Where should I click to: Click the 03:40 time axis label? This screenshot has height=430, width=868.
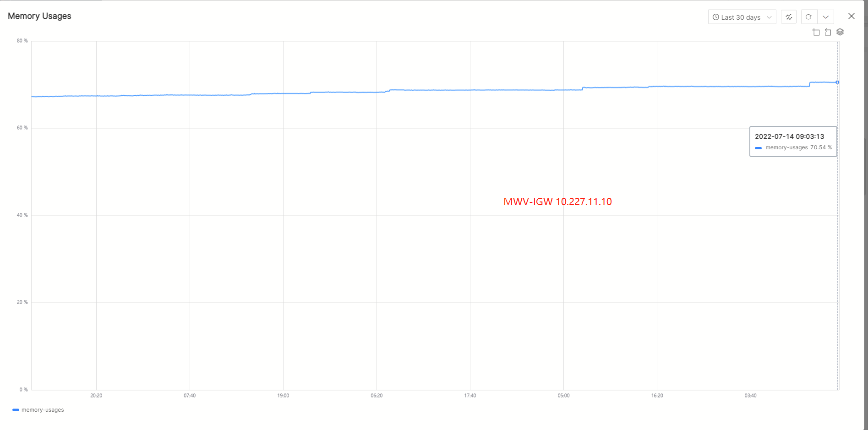coord(750,396)
